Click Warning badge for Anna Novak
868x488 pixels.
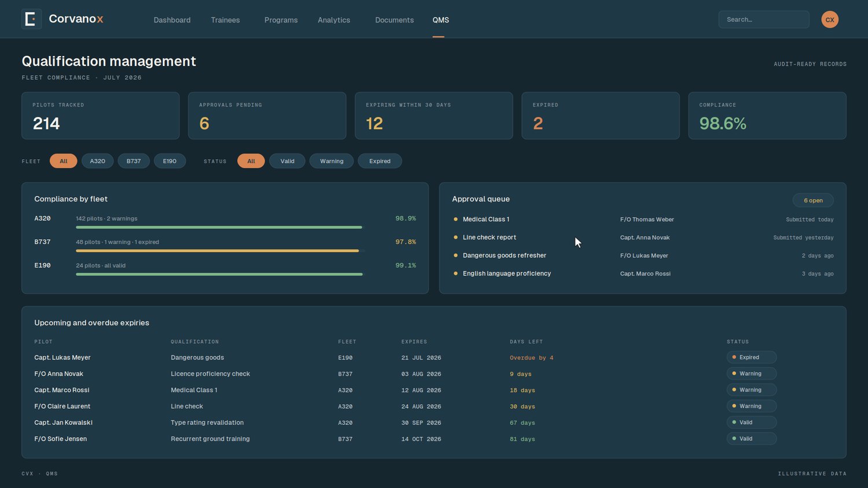[x=751, y=373]
